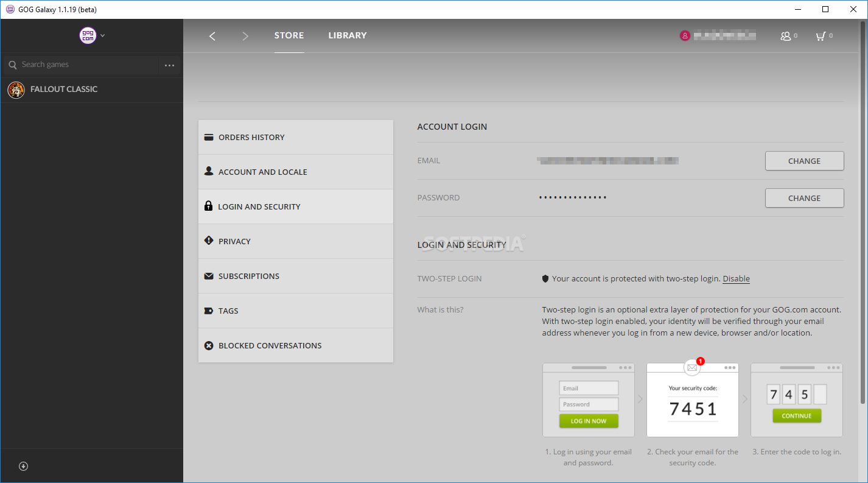Click the Privacy warning diamond icon
The width and height of the screenshot is (868, 483).
click(209, 241)
